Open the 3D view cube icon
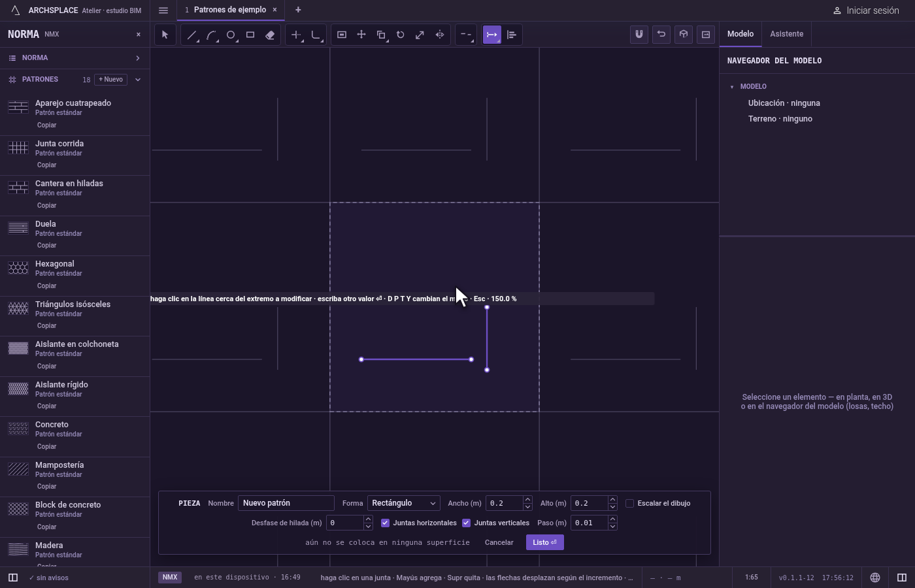Viewport: 915px width, 588px height. click(684, 35)
